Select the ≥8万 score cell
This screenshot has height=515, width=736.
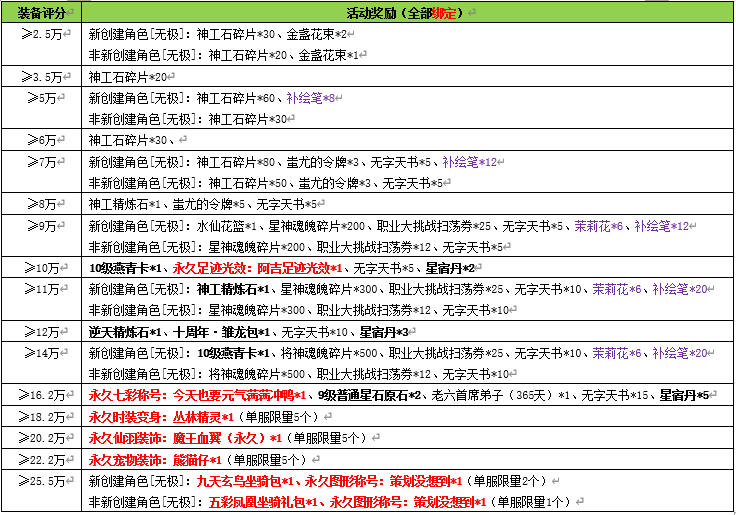coord(42,204)
